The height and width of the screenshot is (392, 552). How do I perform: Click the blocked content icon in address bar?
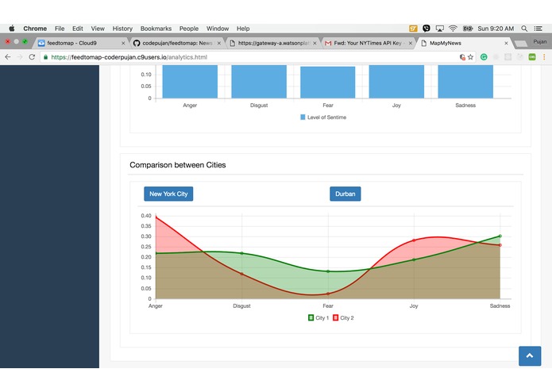(462, 57)
